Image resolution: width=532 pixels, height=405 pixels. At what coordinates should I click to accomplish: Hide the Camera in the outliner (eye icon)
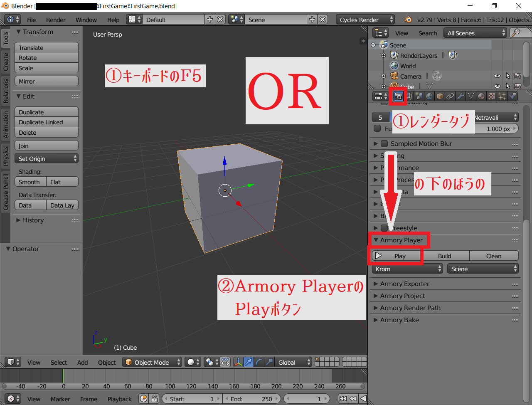click(x=497, y=76)
